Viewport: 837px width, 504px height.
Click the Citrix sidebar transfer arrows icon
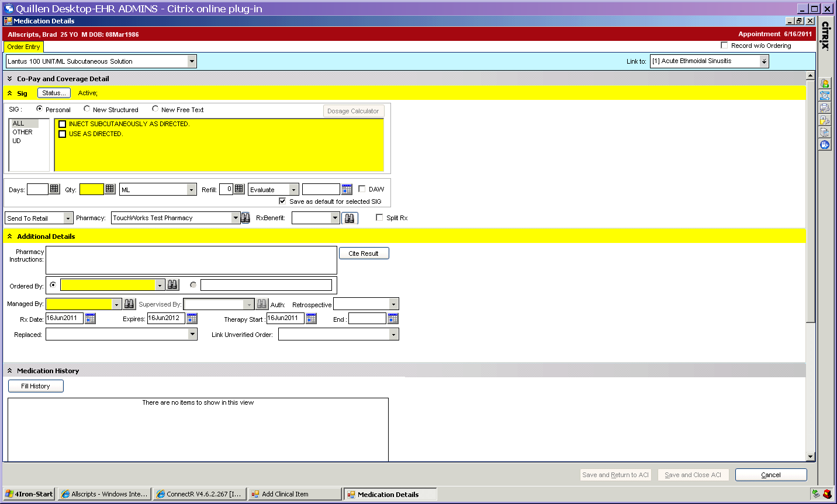click(825, 96)
